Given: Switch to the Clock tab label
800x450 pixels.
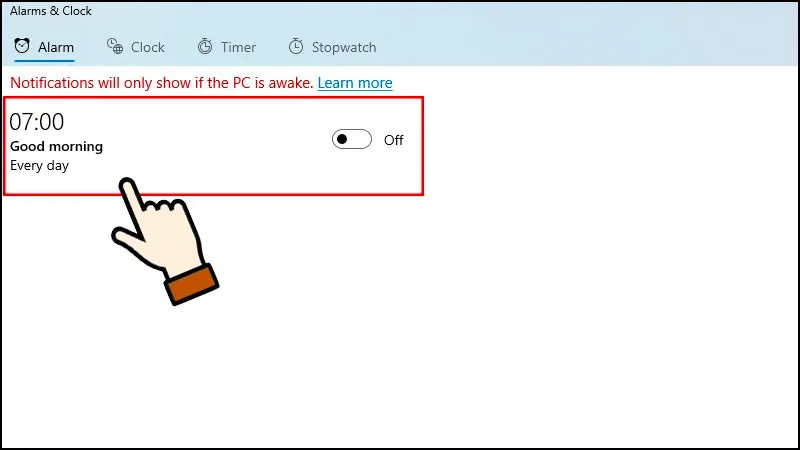Looking at the screenshot, I should pyautogui.click(x=147, y=47).
